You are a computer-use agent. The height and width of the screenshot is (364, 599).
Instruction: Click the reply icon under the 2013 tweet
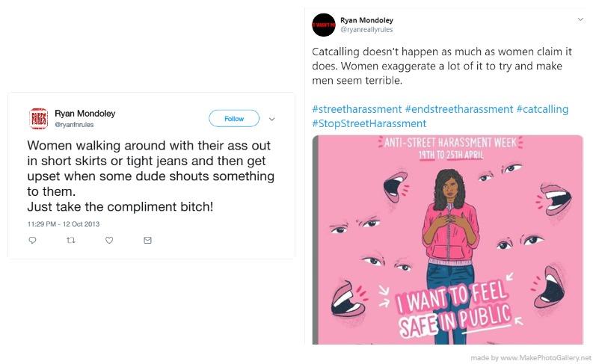[32, 240]
